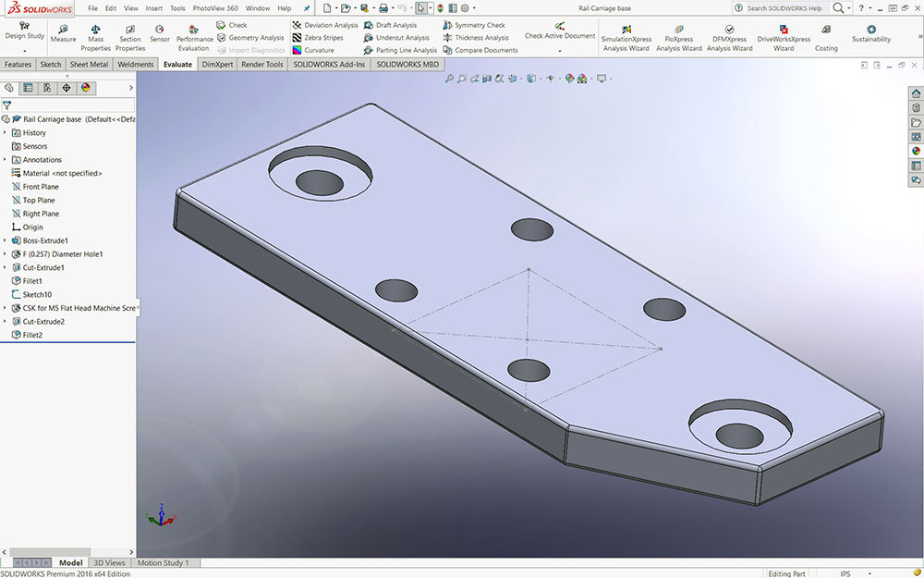The width and height of the screenshot is (924, 578).
Task: Expand the Boss-Extrude1 feature
Action: click(5, 240)
